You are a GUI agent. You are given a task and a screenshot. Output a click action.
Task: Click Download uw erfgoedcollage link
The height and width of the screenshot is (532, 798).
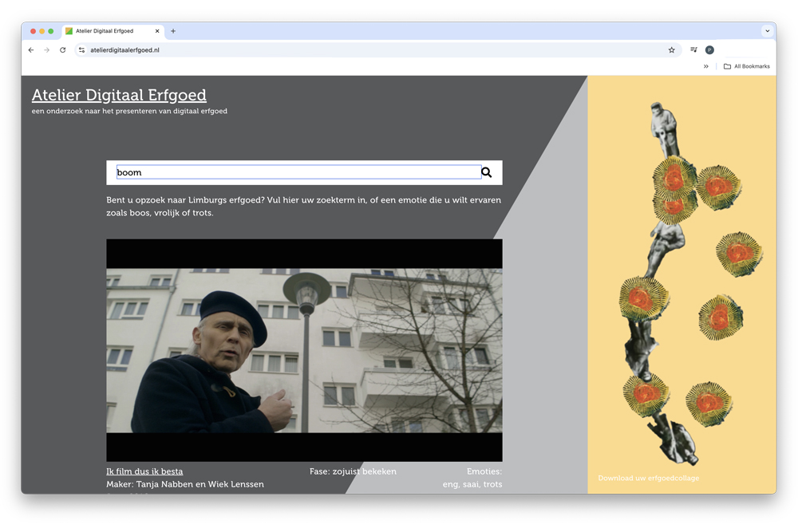(648, 479)
